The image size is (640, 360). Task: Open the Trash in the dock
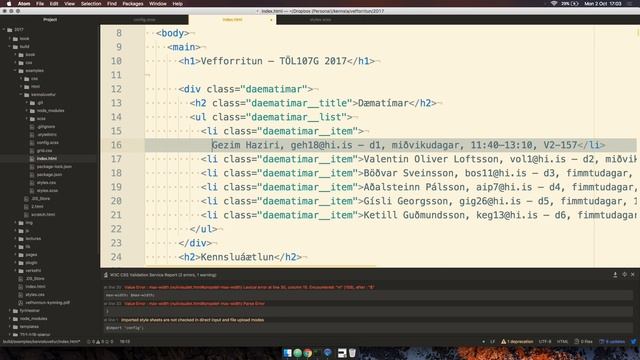pyautogui.click(x=352, y=353)
